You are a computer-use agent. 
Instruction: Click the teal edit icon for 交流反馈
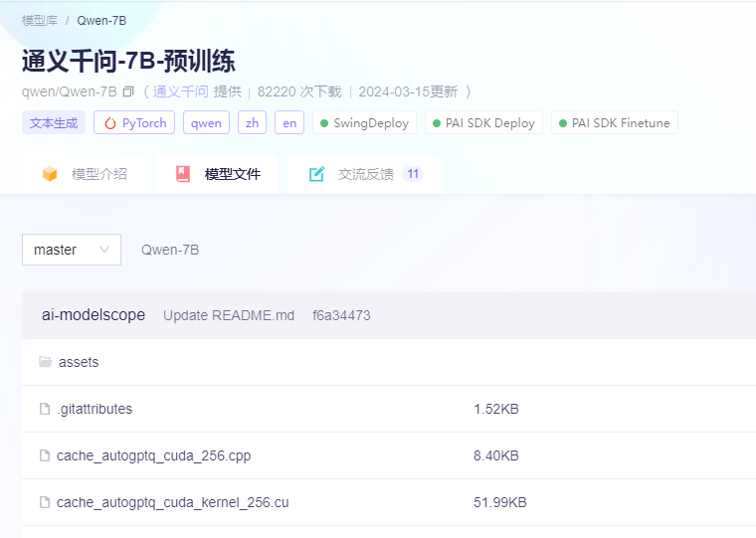tap(316, 174)
